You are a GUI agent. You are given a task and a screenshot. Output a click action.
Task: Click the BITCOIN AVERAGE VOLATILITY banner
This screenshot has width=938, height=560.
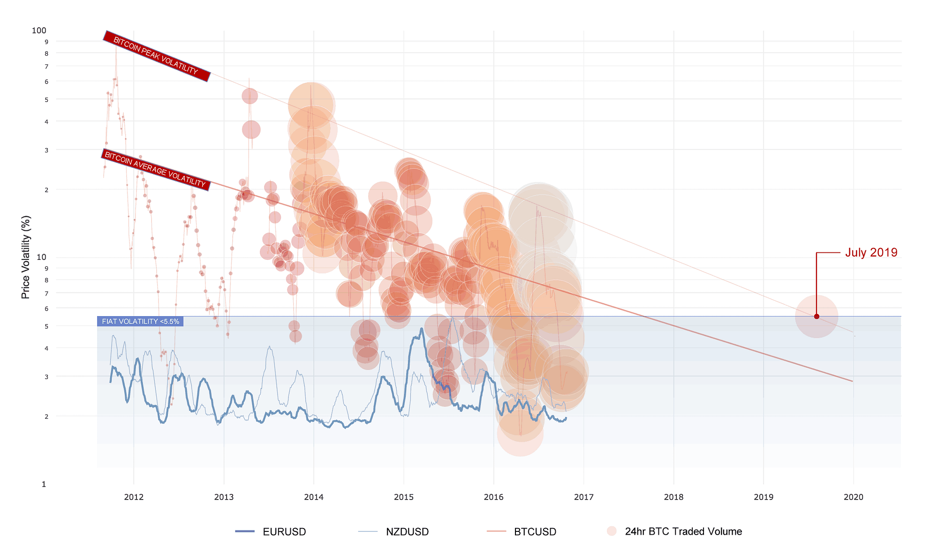(x=156, y=169)
